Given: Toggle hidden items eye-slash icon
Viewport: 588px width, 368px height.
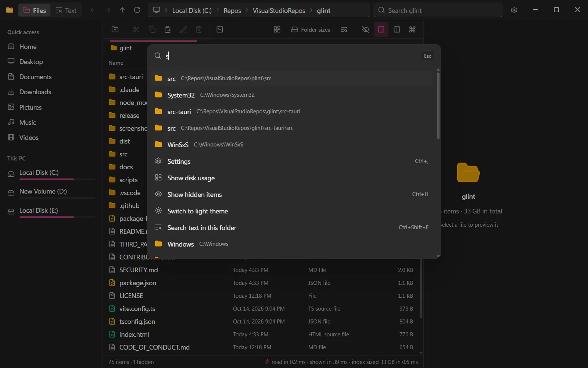Looking at the screenshot, I should point(365,29).
